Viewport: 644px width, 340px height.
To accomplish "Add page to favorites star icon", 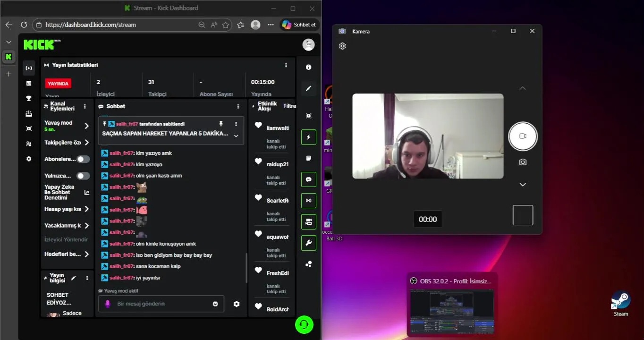I will pyautogui.click(x=226, y=25).
